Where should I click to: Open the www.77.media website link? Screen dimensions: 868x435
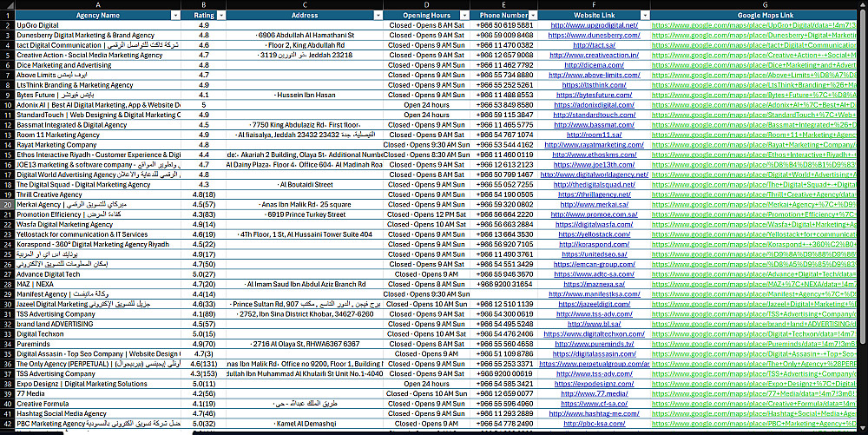[x=594, y=394]
